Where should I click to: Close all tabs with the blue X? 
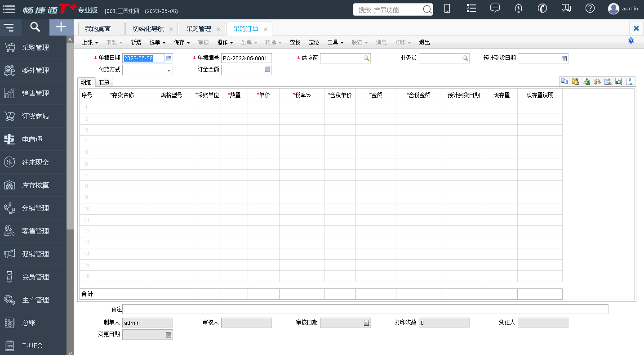point(636,28)
